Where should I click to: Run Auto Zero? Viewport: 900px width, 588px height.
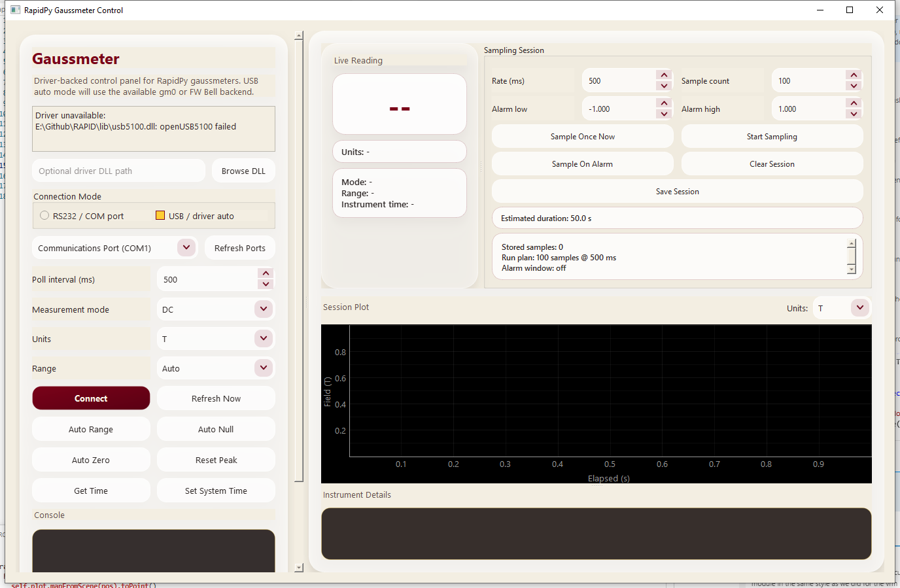(x=91, y=460)
